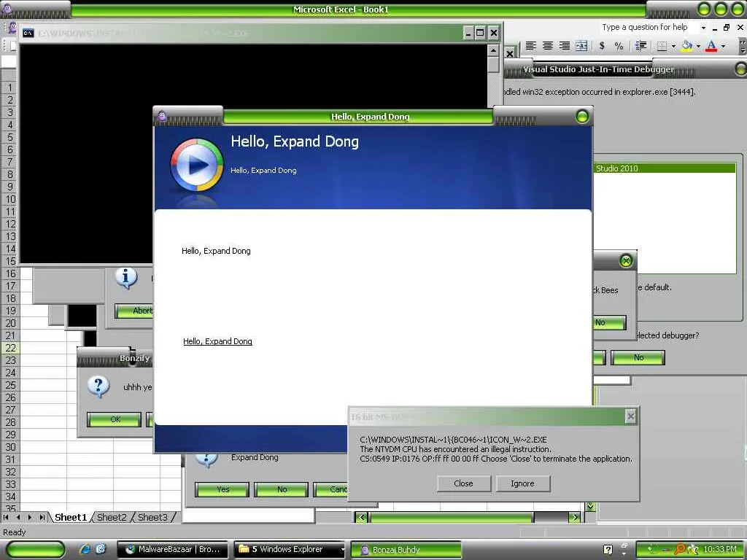747x560 pixels.
Task: Click the blue info icon in the dialog
Action: [126, 278]
